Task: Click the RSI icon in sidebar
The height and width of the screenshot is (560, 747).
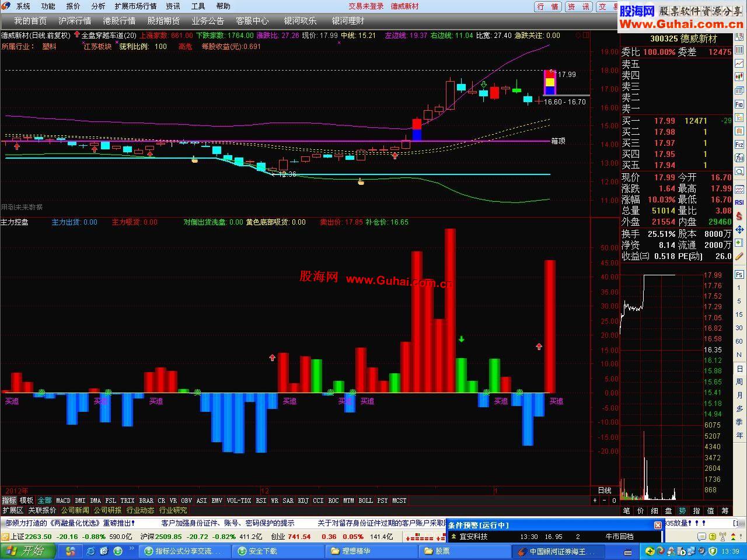Action: (x=739, y=202)
